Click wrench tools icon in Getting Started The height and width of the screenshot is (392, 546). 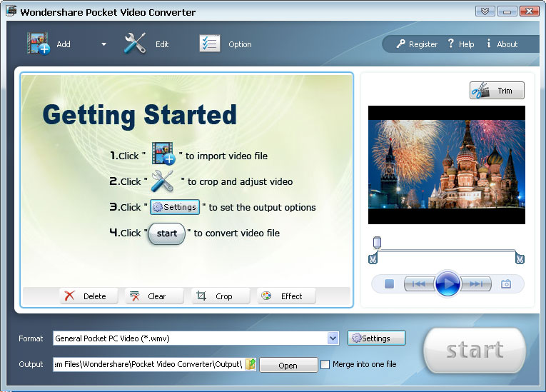tap(163, 181)
